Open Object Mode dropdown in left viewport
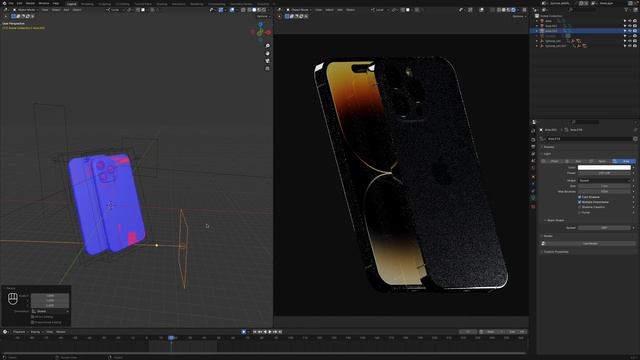The height and width of the screenshot is (360, 640). 25,10
